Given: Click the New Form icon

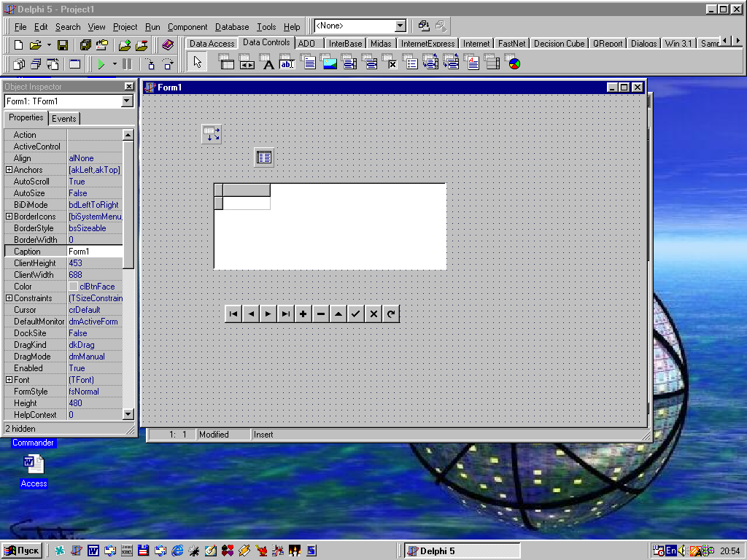Looking at the screenshot, I should pyautogui.click(x=75, y=64).
